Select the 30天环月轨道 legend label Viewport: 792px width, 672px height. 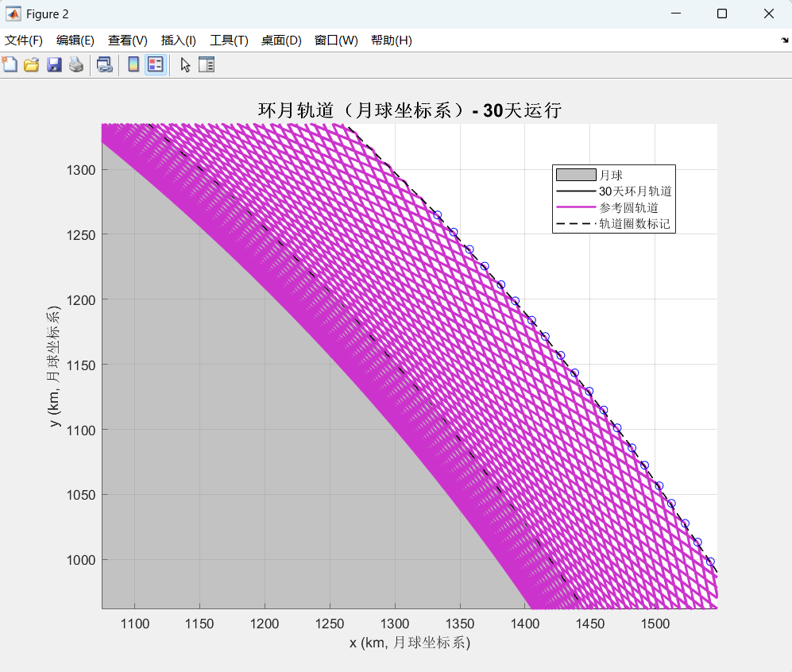click(636, 191)
